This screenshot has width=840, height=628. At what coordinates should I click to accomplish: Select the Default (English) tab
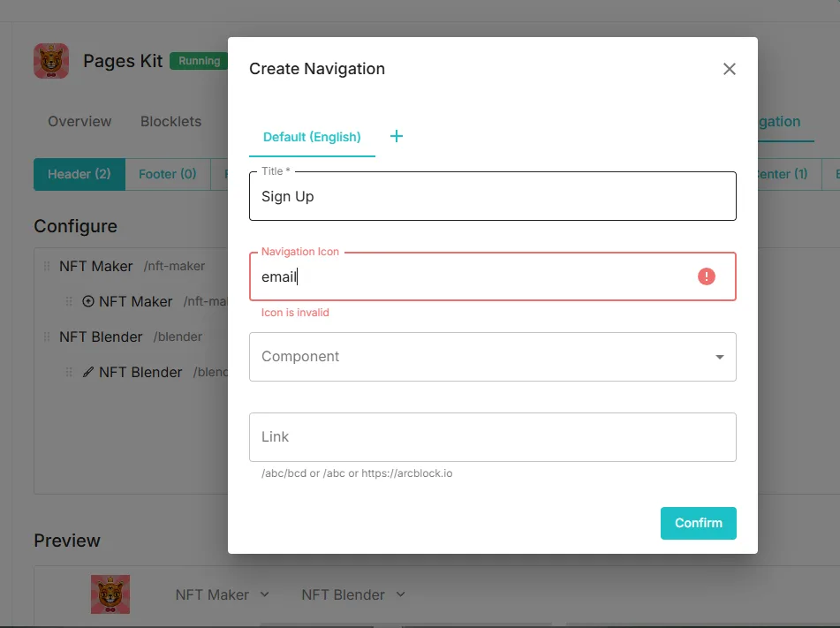pos(312,137)
